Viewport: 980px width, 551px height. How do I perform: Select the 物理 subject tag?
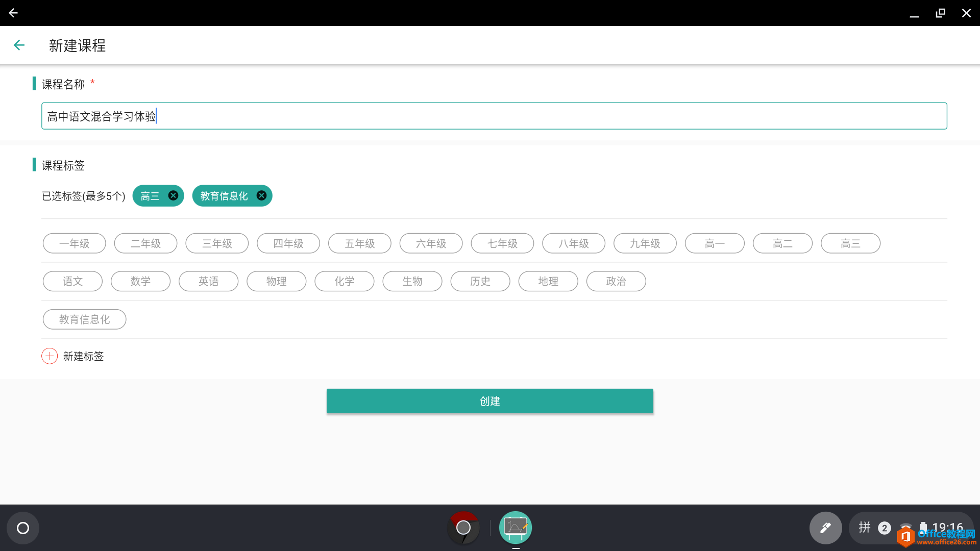coord(276,281)
